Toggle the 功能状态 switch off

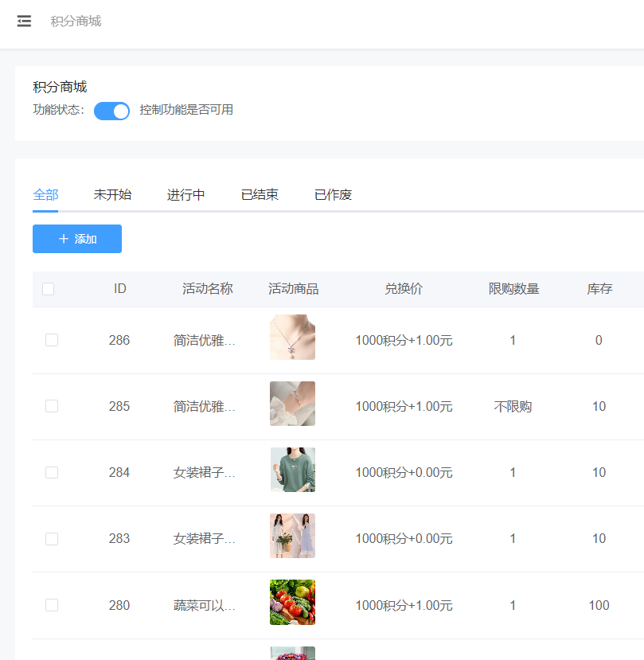111,111
